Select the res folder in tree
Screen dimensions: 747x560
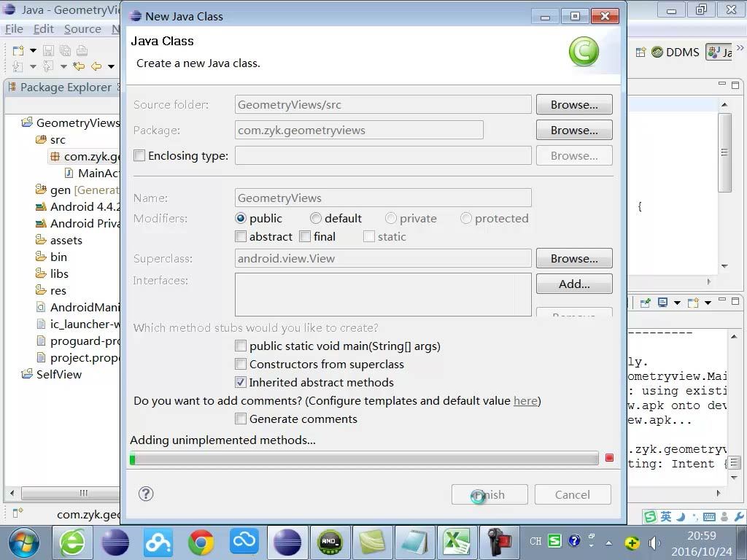pyautogui.click(x=51, y=290)
